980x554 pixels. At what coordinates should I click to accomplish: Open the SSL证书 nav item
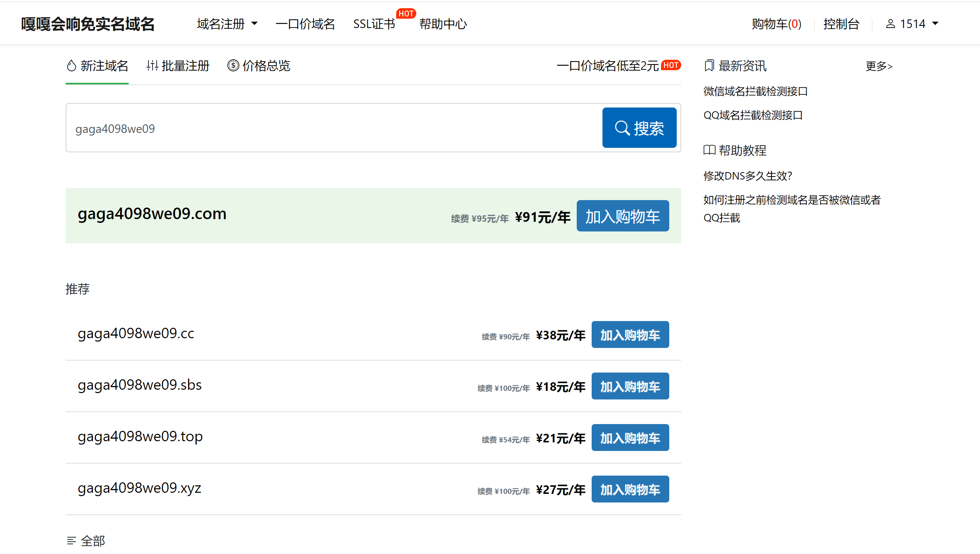pos(374,24)
